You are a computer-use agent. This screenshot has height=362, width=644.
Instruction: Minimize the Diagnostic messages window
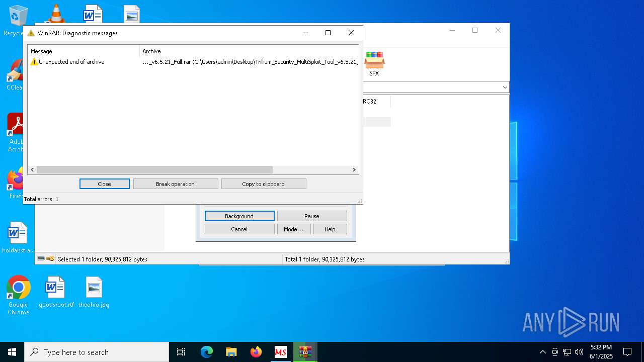click(x=305, y=33)
